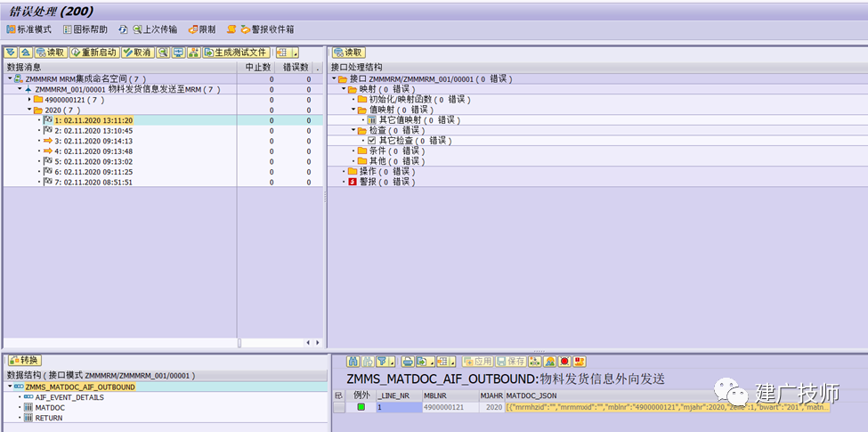Collapse the 2020 folder node

tap(30, 110)
